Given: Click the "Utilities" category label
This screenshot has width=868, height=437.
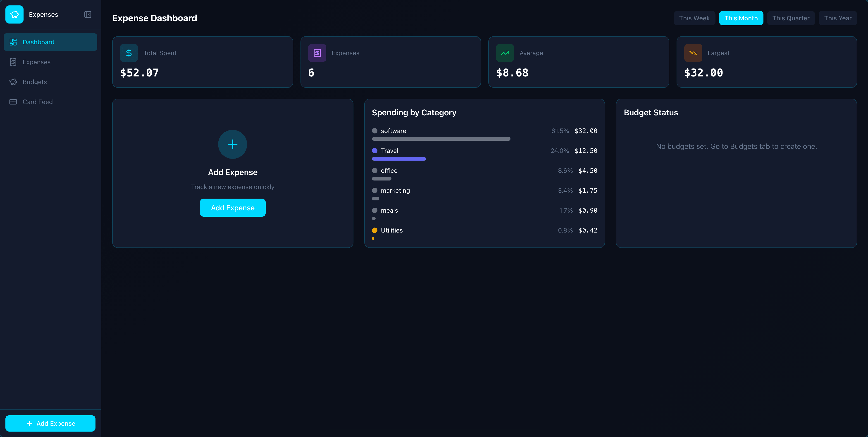Looking at the screenshot, I should [x=392, y=230].
